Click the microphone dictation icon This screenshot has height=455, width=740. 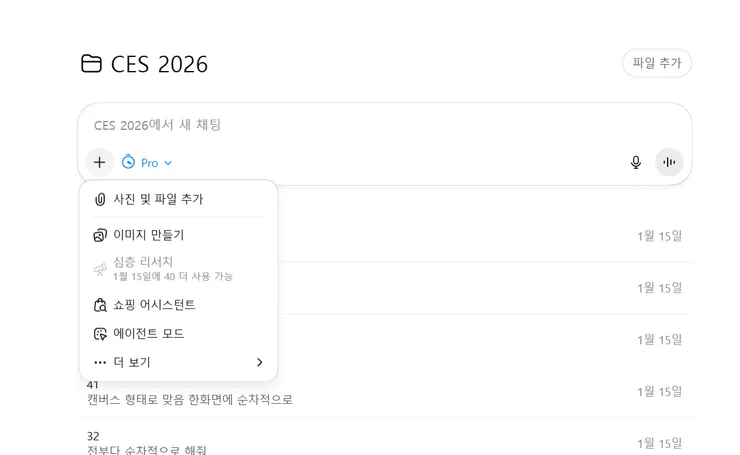tap(635, 162)
